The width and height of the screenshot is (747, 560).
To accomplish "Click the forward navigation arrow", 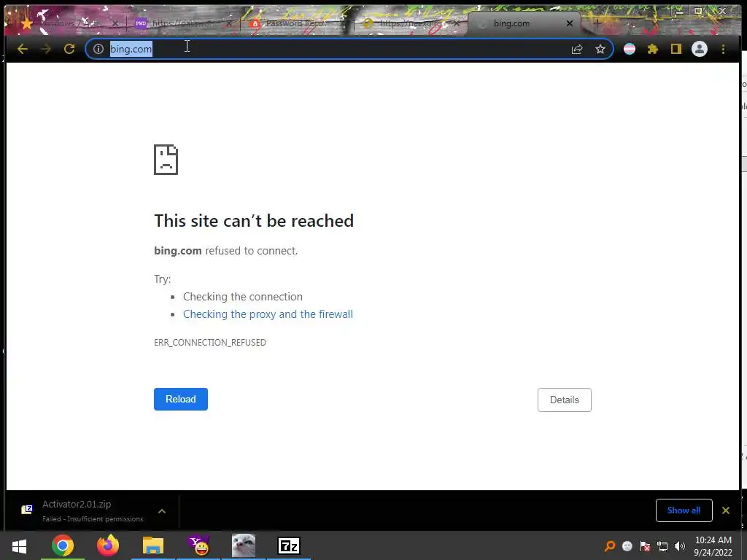I will point(46,49).
